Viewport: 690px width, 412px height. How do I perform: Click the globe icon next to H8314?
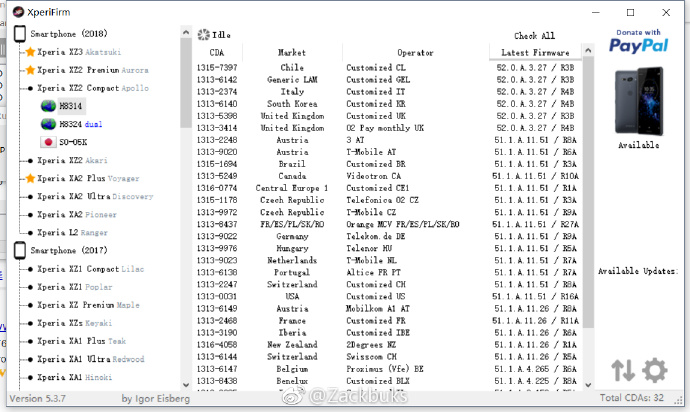click(x=48, y=106)
